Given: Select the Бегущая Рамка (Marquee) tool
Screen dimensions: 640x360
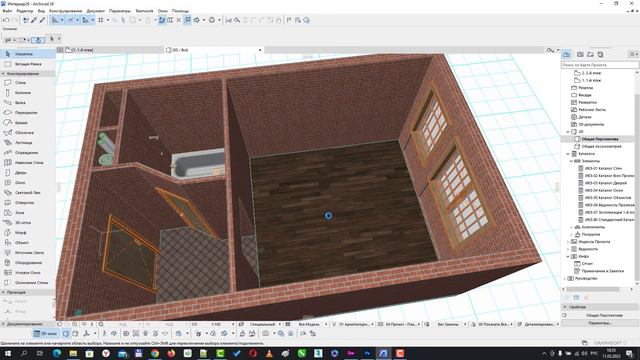Looking at the screenshot, I should pyautogui.click(x=28, y=64).
